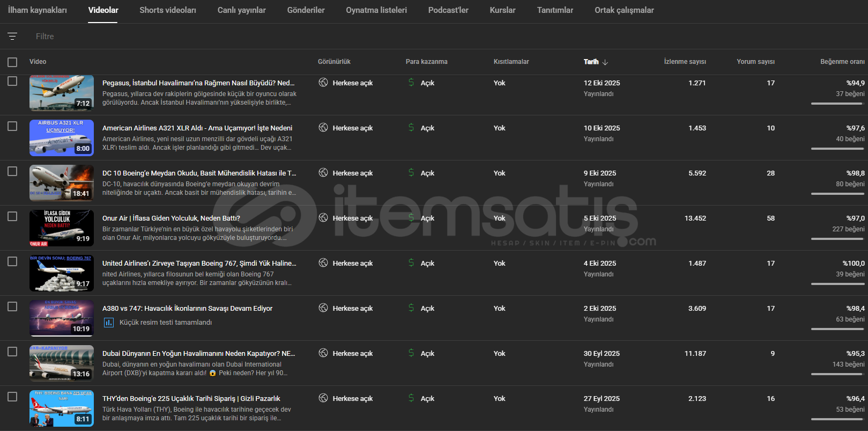This screenshot has height=431, width=868.
Task: Click the 13.452 view count cell
Action: click(x=695, y=218)
